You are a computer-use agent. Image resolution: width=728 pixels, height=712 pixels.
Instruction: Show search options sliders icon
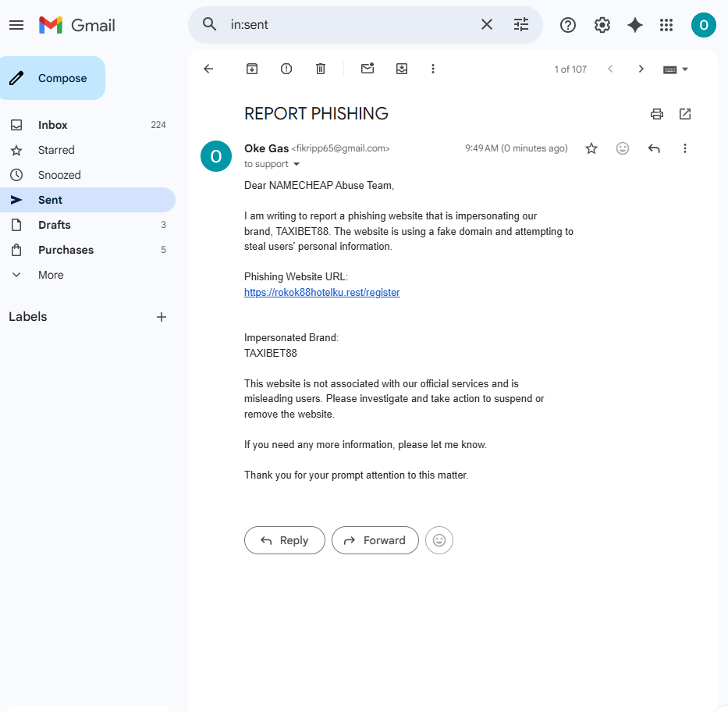coord(521,25)
